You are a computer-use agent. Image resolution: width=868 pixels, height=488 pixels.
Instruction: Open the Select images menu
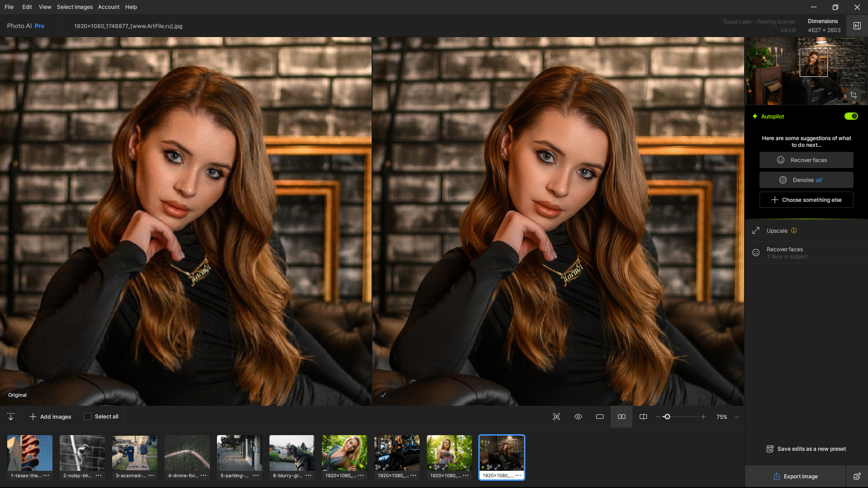[75, 7]
